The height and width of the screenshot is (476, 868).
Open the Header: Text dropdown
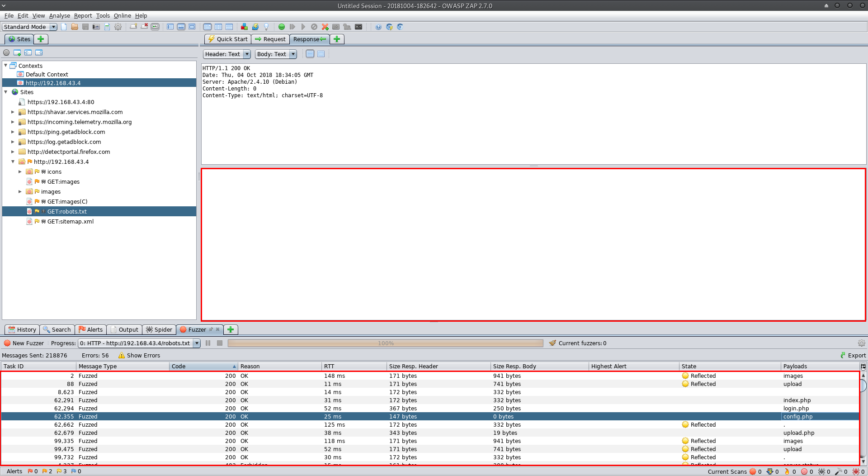point(227,54)
